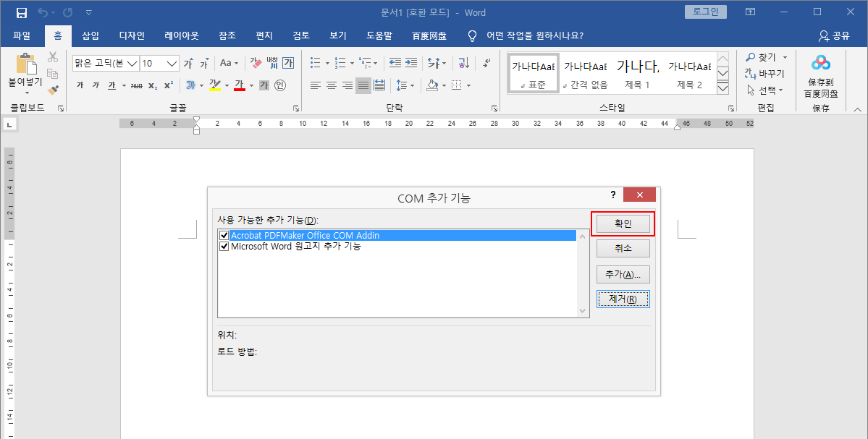
Task: Expand the styles gallery more arrow
Action: point(722,88)
